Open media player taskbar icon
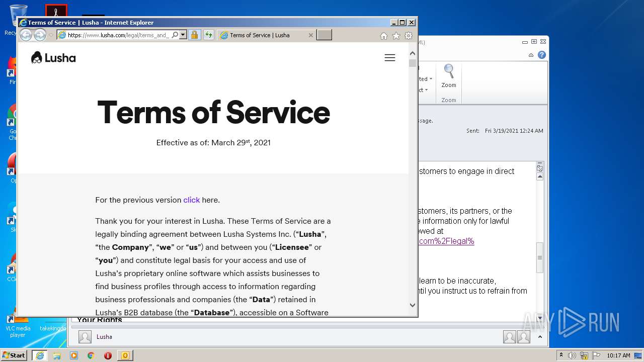This screenshot has width=644, height=362. [74, 355]
